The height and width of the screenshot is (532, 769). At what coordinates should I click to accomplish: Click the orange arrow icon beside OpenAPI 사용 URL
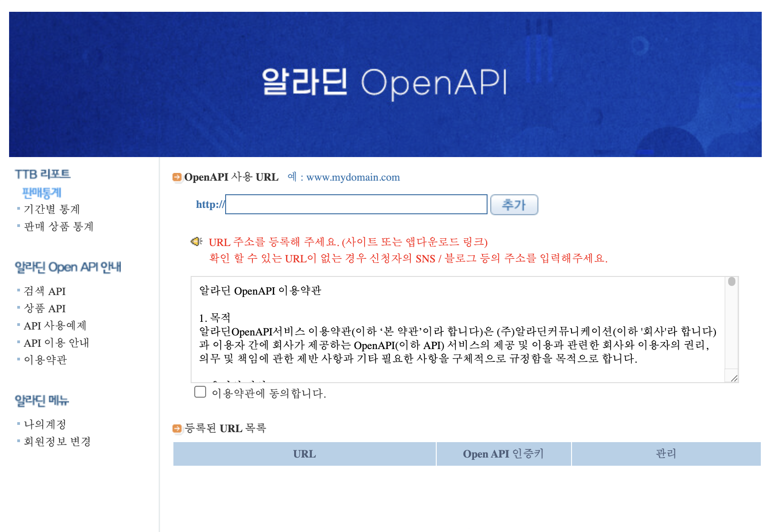coord(177,177)
